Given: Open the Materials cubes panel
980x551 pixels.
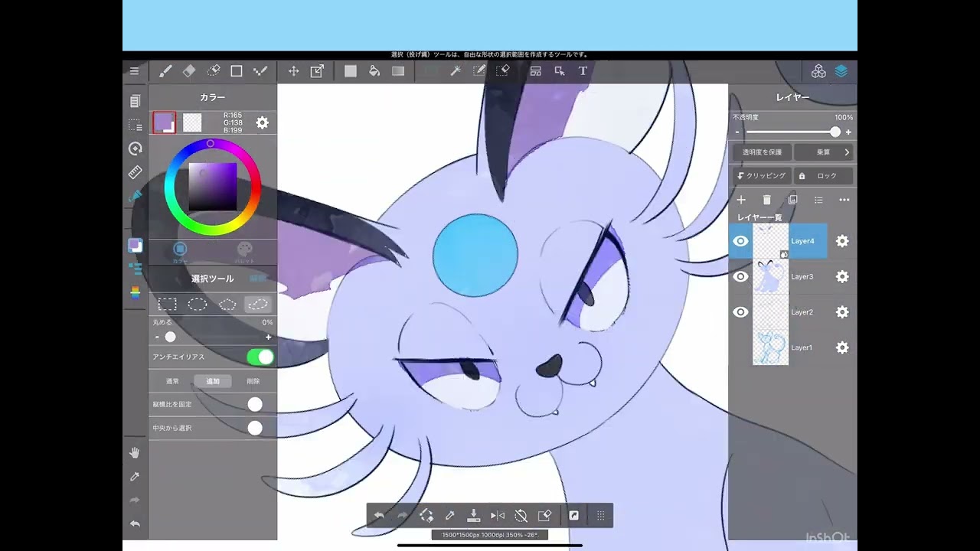Looking at the screenshot, I should (818, 71).
